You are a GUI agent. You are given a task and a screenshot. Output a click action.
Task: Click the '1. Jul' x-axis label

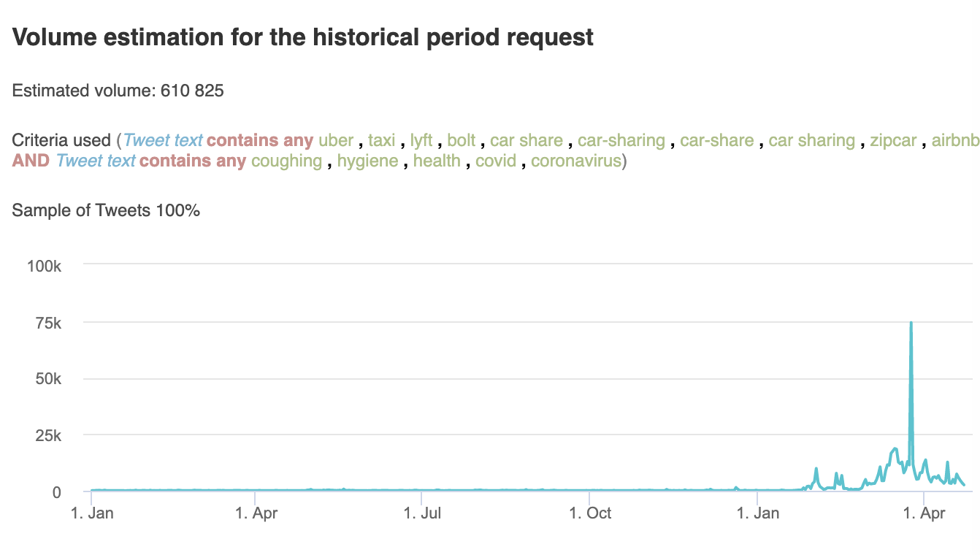[422, 513]
